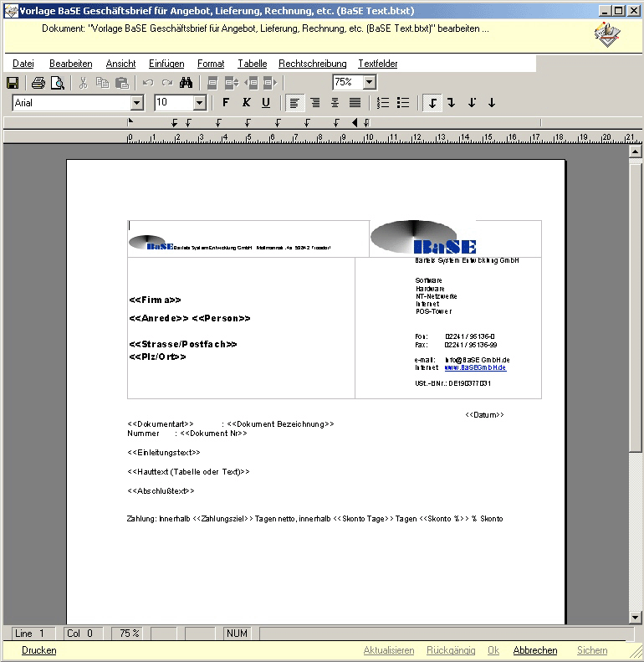
Task: Open the Textfelder menu
Action: click(377, 64)
